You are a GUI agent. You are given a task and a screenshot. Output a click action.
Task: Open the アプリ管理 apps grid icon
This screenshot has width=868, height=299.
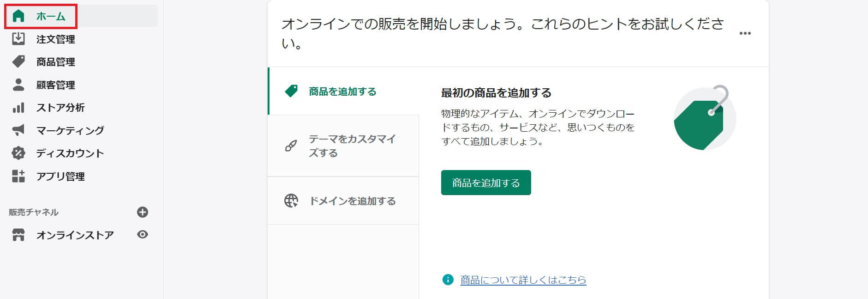click(18, 176)
